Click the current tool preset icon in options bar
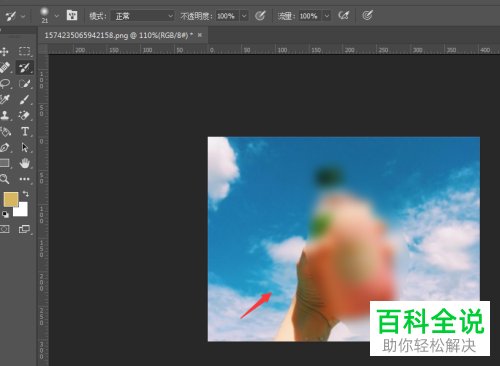Image resolution: width=500 pixels, height=366 pixels. [x=11, y=16]
